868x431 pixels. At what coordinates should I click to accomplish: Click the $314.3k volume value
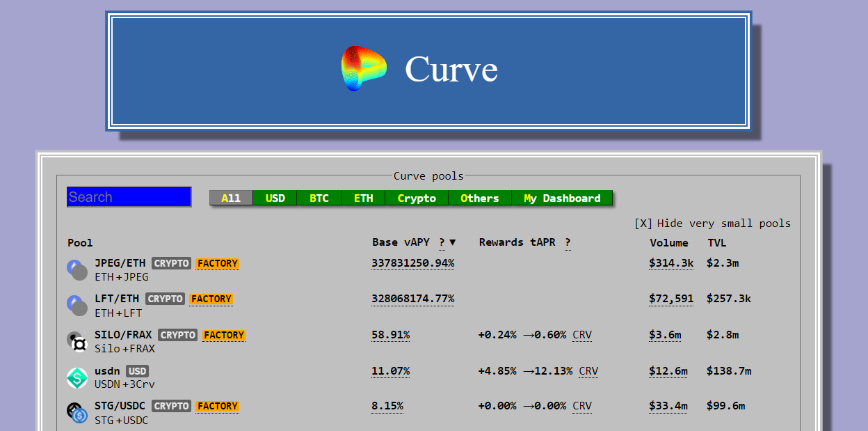point(671,263)
